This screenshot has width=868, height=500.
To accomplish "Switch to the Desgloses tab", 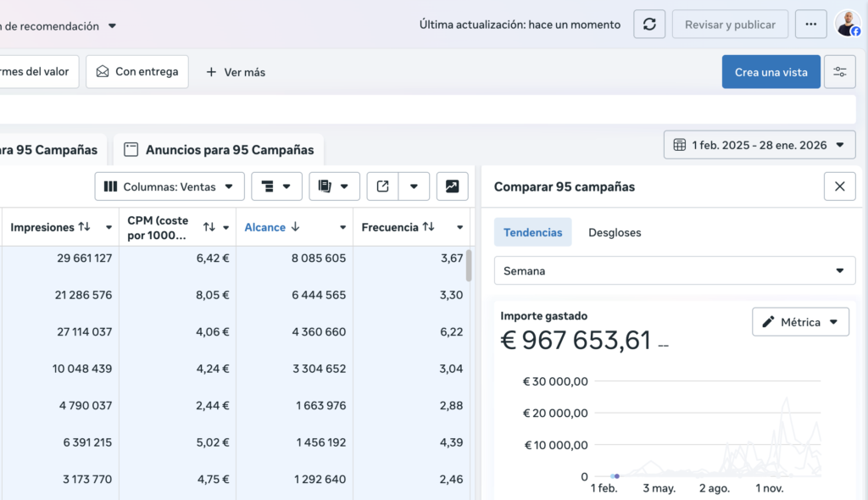I will pos(615,232).
